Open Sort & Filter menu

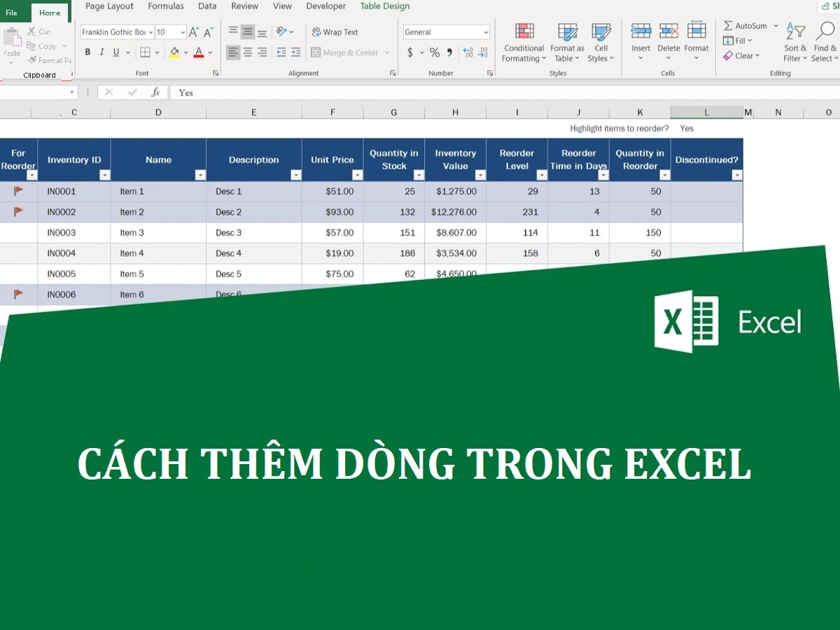pos(795,43)
